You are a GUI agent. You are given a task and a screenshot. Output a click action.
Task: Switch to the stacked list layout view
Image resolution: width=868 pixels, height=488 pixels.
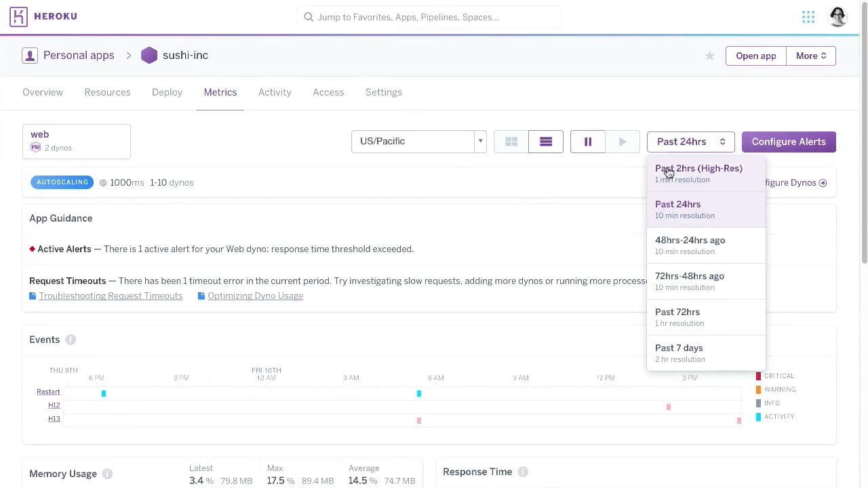[546, 142]
